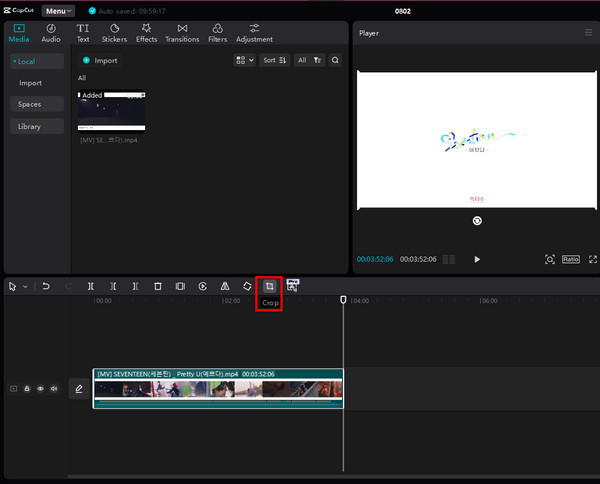Enter fullscreen preview mode
This screenshot has width=600, height=484.
tap(593, 259)
